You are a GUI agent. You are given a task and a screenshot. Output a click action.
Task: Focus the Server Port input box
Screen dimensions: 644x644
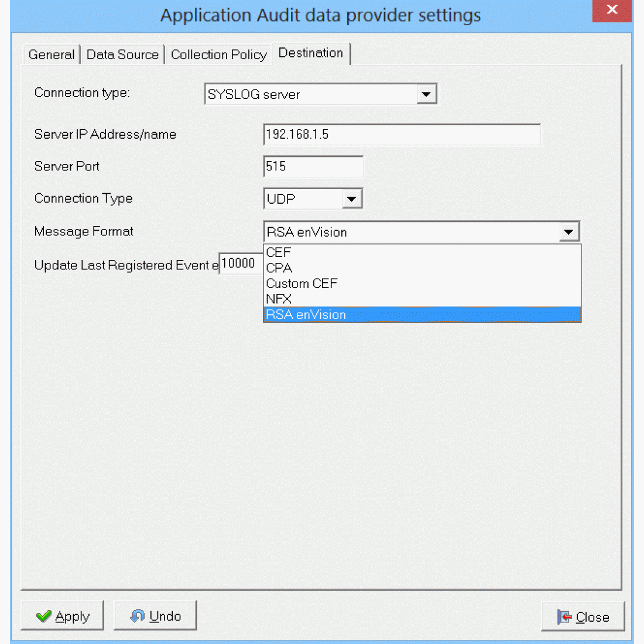coord(313,167)
